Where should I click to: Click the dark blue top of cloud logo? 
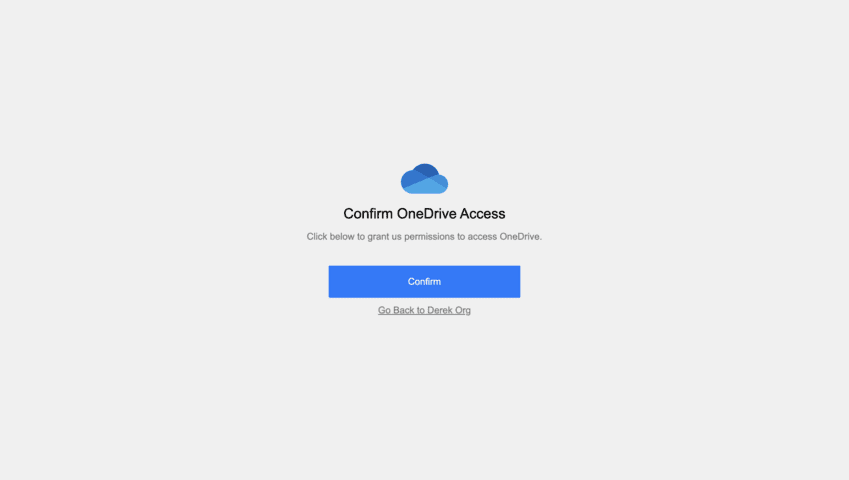(426, 169)
